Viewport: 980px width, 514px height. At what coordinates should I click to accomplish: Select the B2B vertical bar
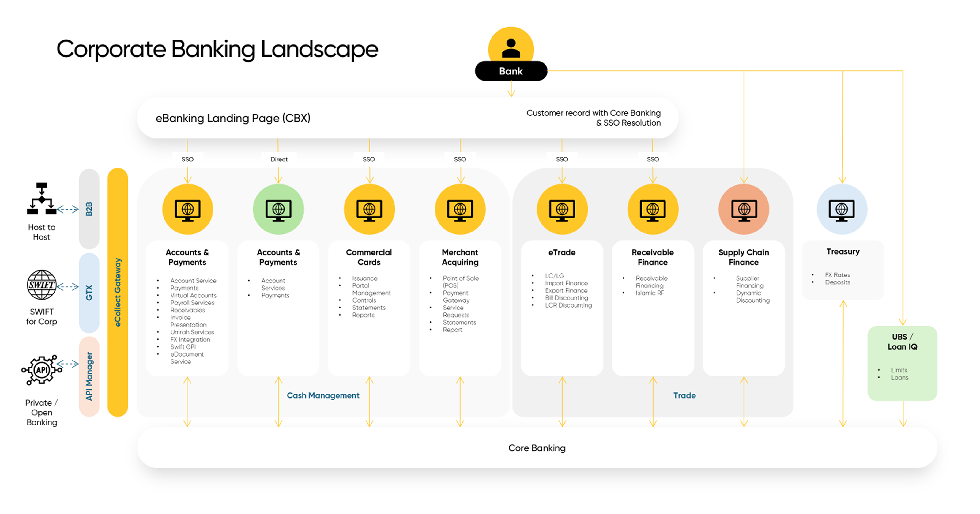coord(89,209)
